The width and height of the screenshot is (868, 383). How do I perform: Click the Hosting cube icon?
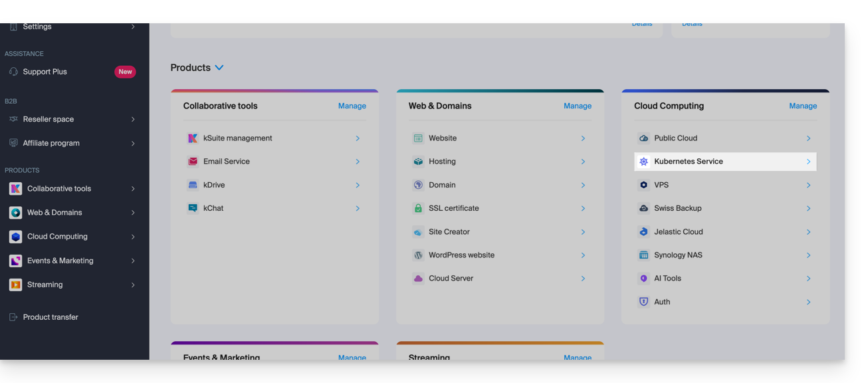418,162
